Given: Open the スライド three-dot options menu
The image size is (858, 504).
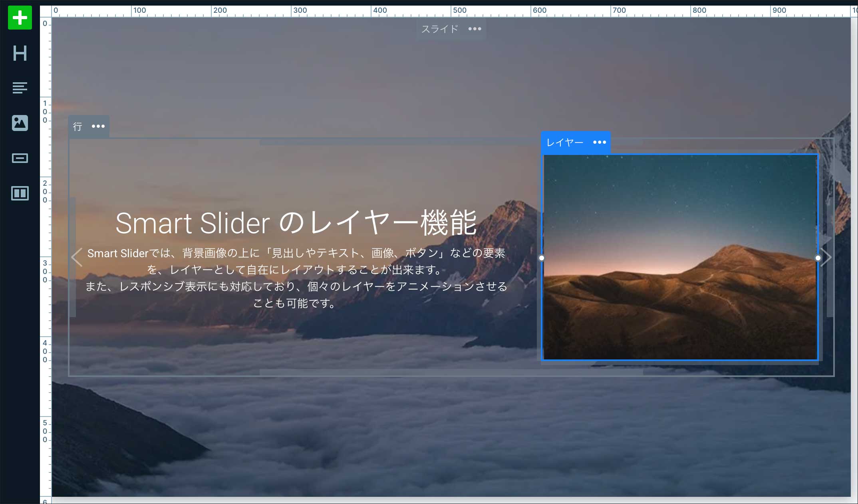Looking at the screenshot, I should click(x=475, y=29).
